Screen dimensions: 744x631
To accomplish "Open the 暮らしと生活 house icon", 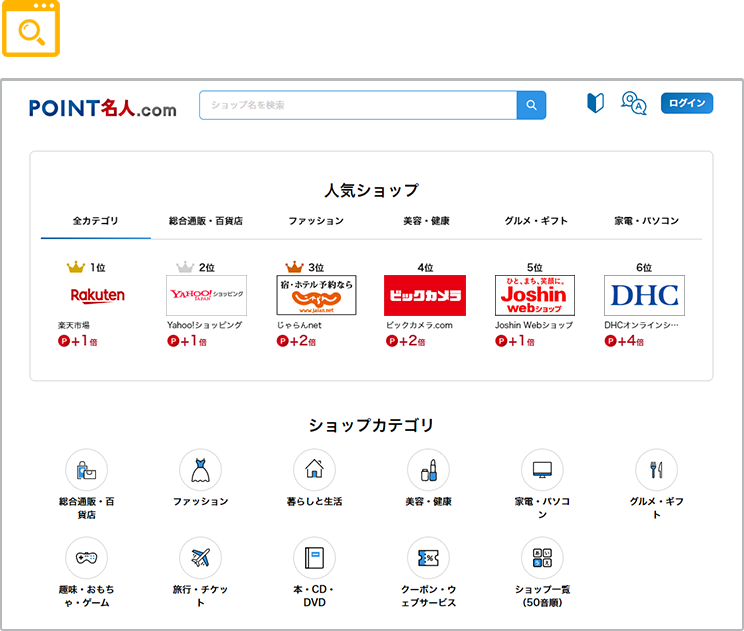I will pos(314,470).
